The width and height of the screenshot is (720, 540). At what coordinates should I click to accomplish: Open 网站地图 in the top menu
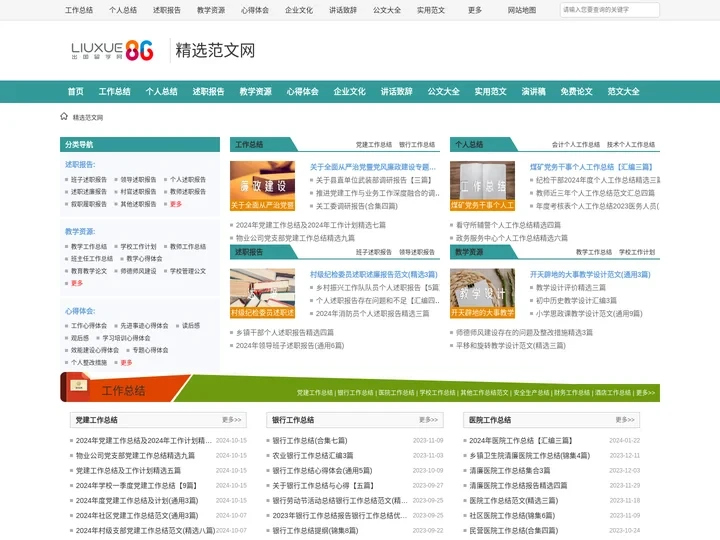[522, 10]
